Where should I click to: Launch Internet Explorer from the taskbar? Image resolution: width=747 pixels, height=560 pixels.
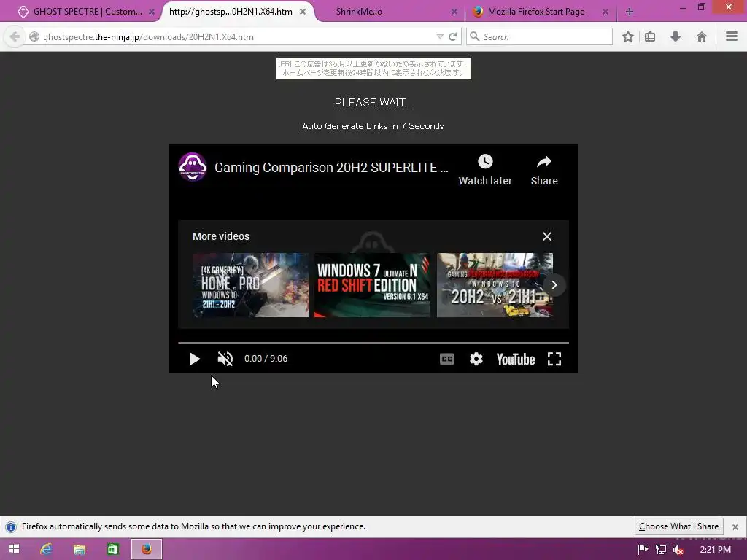click(x=46, y=549)
